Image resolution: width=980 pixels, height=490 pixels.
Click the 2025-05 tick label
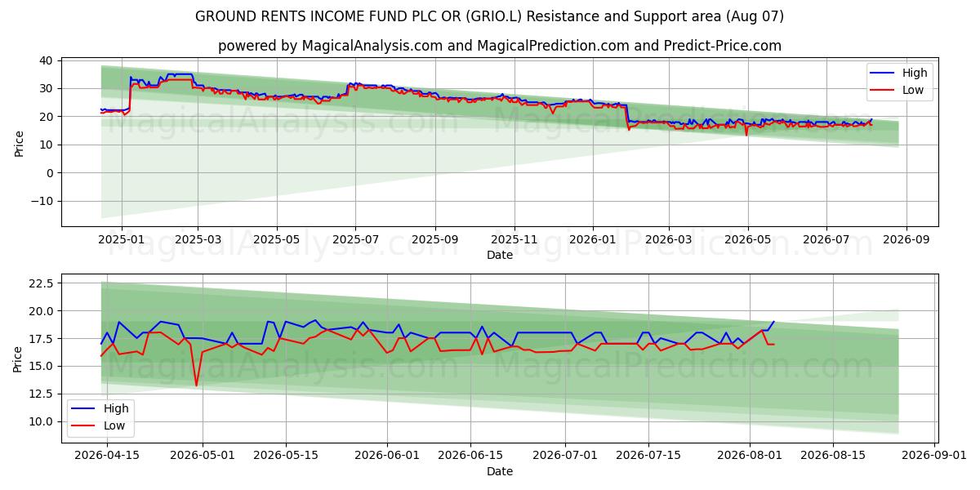(x=276, y=239)
